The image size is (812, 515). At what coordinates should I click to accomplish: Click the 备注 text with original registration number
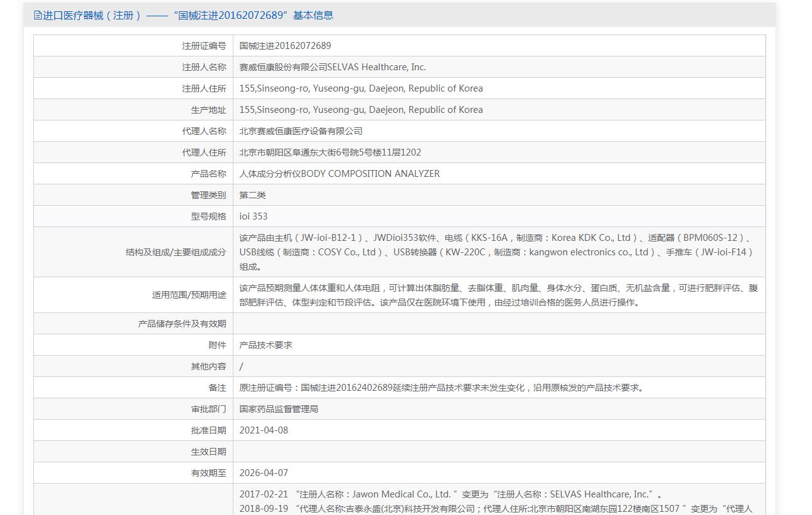point(441,388)
